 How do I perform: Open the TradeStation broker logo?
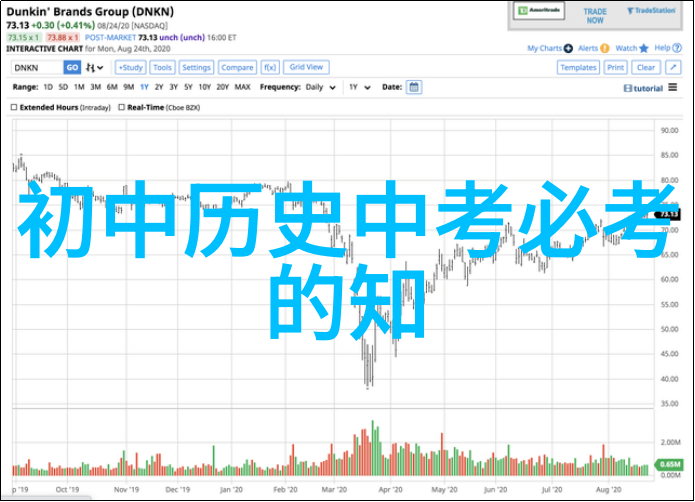(x=651, y=11)
